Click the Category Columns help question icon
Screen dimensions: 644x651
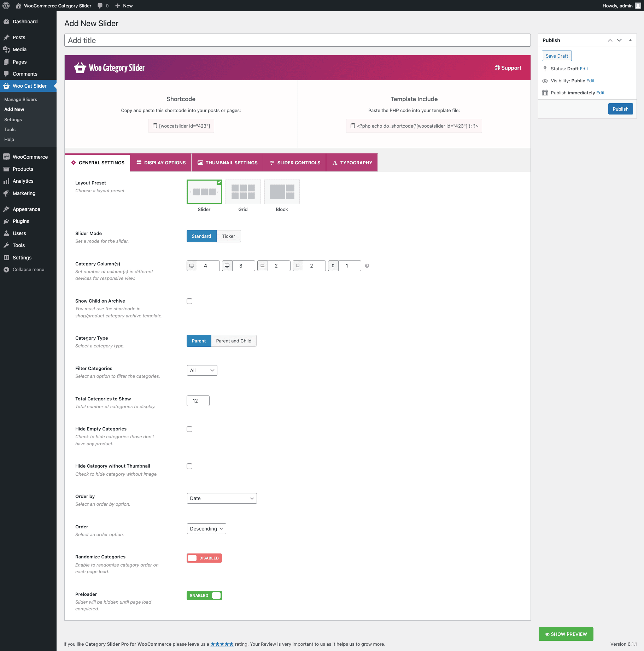[x=367, y=266]
